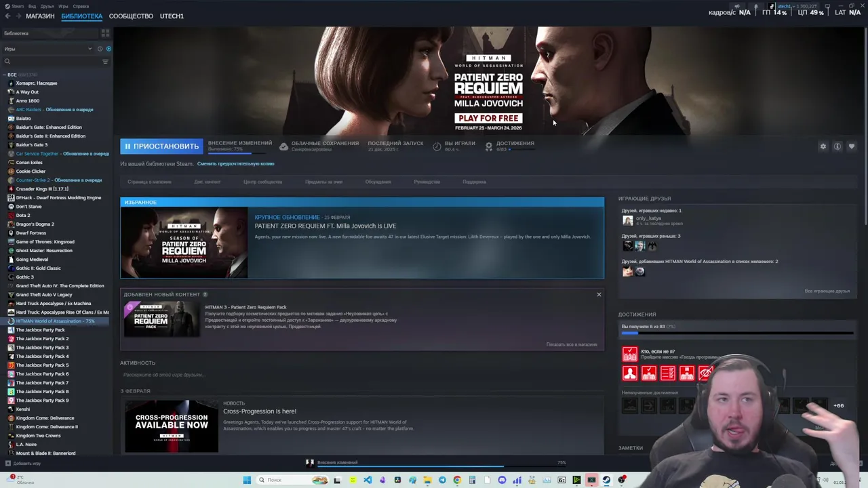The width and height of the screenshot is (868, 488).
Task: Pause update with ПРИОСТАНОВИТЬ button
Action: 161,146
